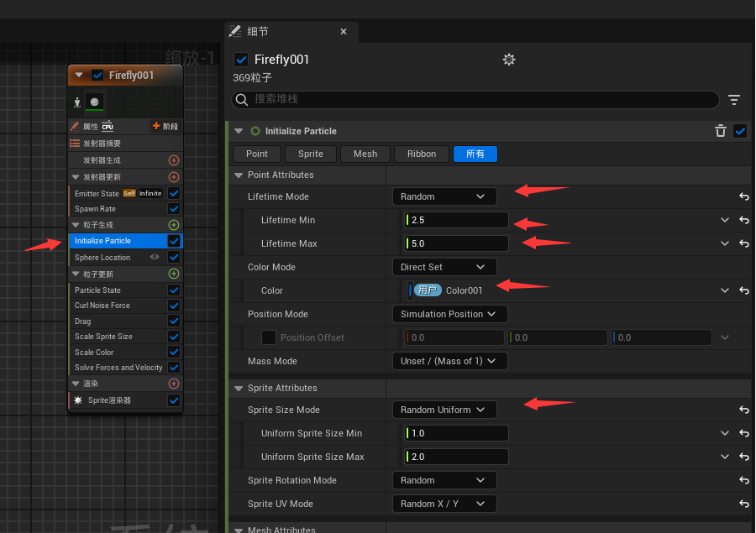Click the emitter sprite thumbnail icon
756x533 pixels.
[x=94, y=102]
